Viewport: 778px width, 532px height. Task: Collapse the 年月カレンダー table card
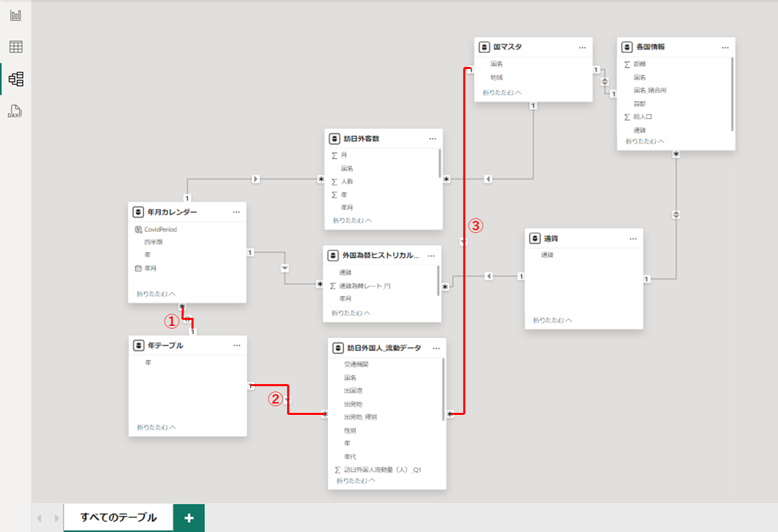click(156, 294)
